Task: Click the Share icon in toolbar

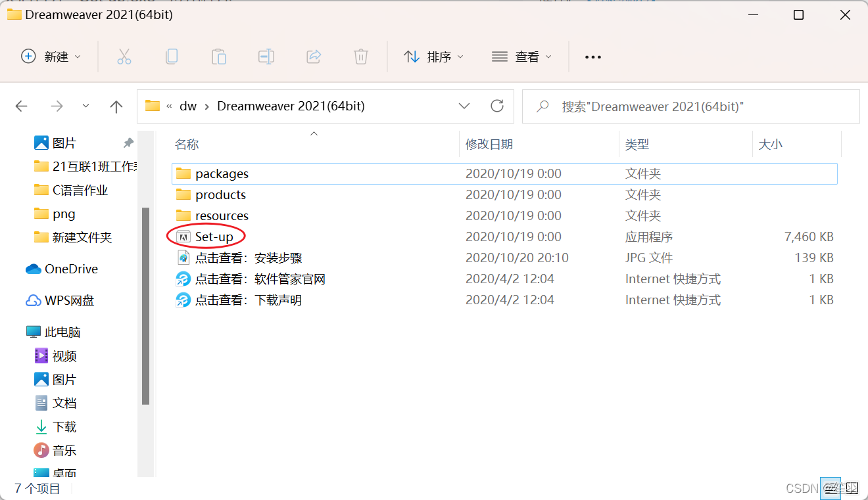Action: (314, 57)
